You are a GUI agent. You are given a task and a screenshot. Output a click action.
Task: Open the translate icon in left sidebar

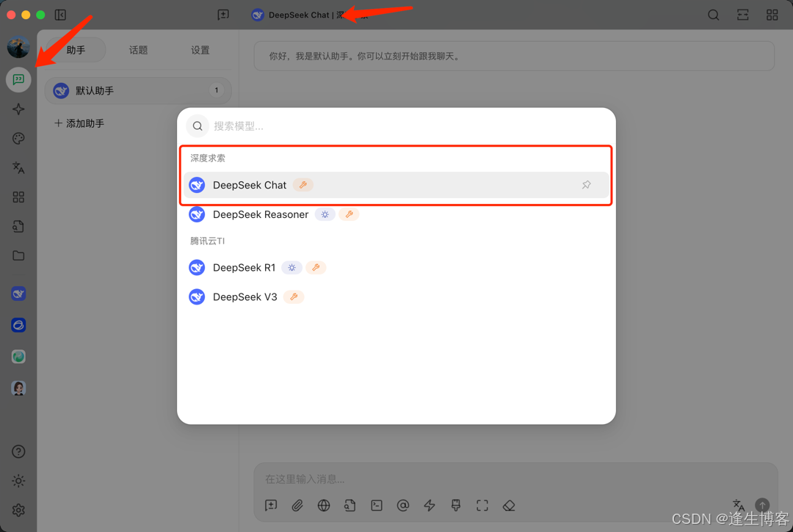tap(18, 168)
